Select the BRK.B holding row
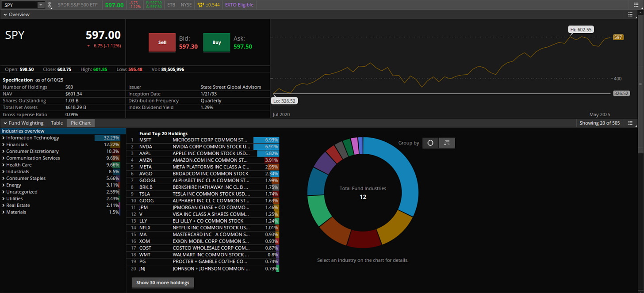The width and height of the screenshot is (644, 293). coord(203,187)
